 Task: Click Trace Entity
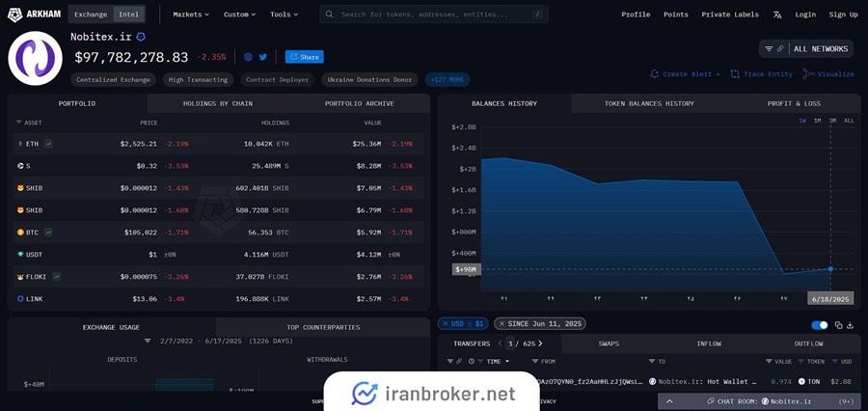click(761, 74)
